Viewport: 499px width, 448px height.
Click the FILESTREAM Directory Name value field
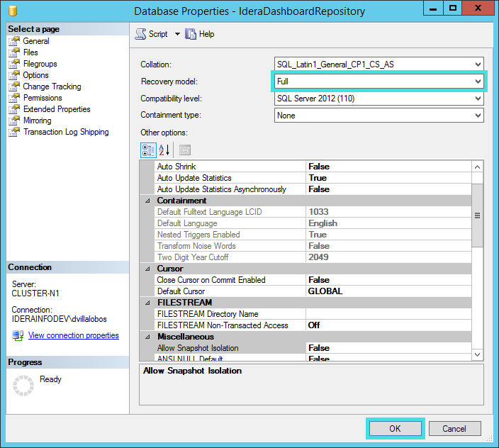(388, 314)
